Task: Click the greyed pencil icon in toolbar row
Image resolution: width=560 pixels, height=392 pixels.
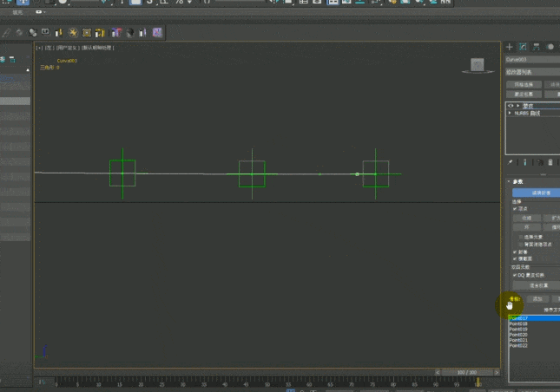Action: 6,33
